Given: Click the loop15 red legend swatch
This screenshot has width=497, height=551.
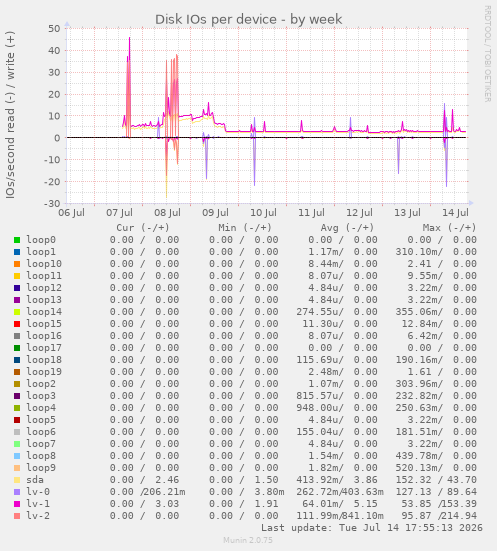Looking at the screenshot, I should 17,324.
